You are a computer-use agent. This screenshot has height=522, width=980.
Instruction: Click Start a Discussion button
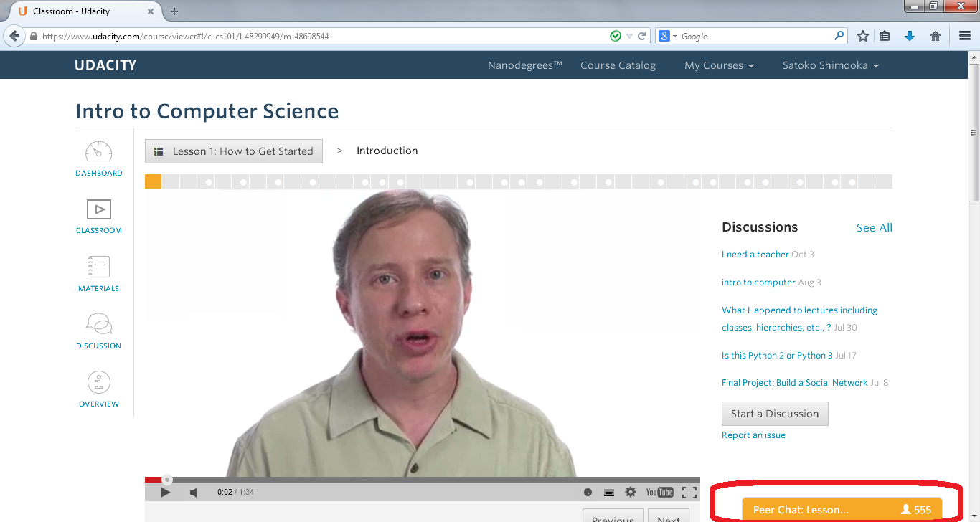click(x=775, y=414)
